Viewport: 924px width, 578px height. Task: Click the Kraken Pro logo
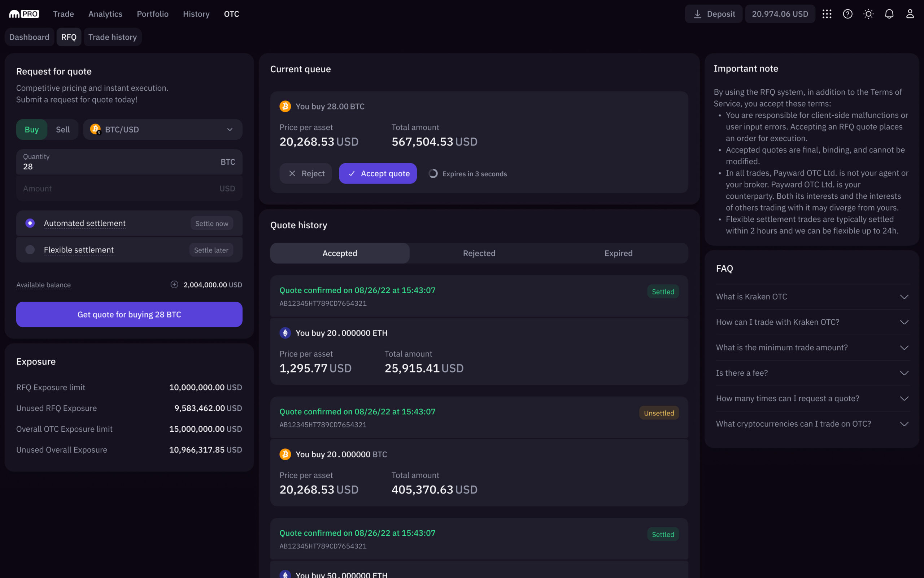point(24,14)
